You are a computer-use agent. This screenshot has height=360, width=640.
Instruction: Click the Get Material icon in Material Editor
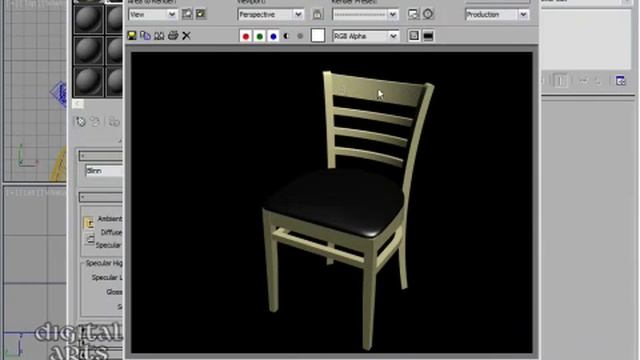[81, 122]
